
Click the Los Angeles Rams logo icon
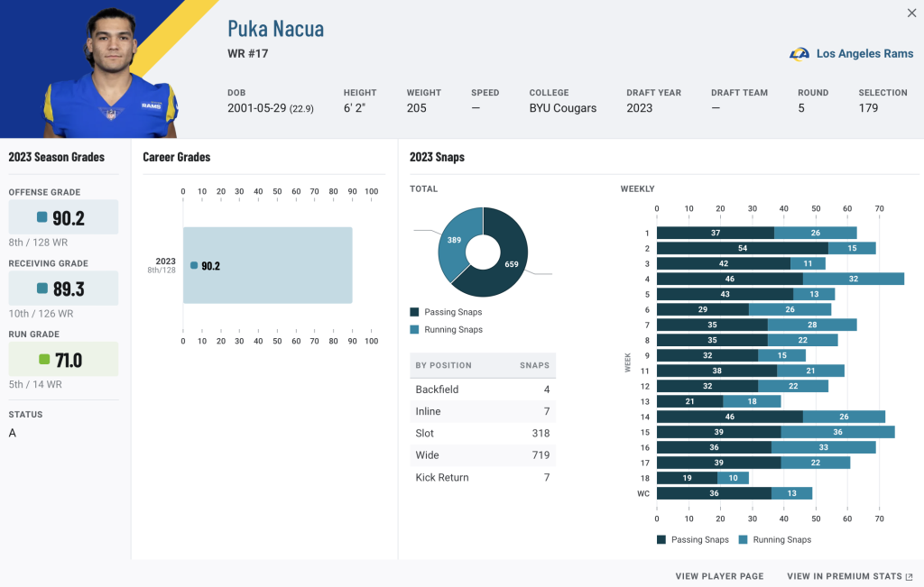coord(799,54)
